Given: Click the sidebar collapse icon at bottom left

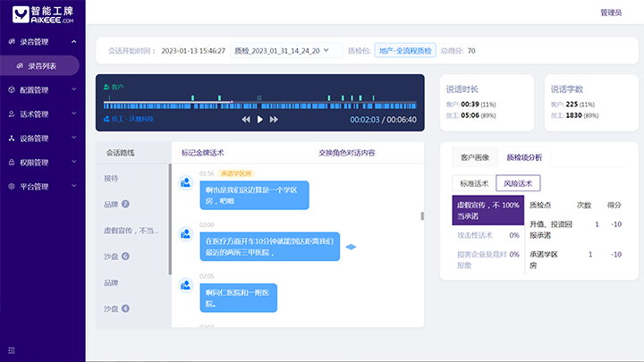Looking at the screenshot, I should [x=12, y=349].
